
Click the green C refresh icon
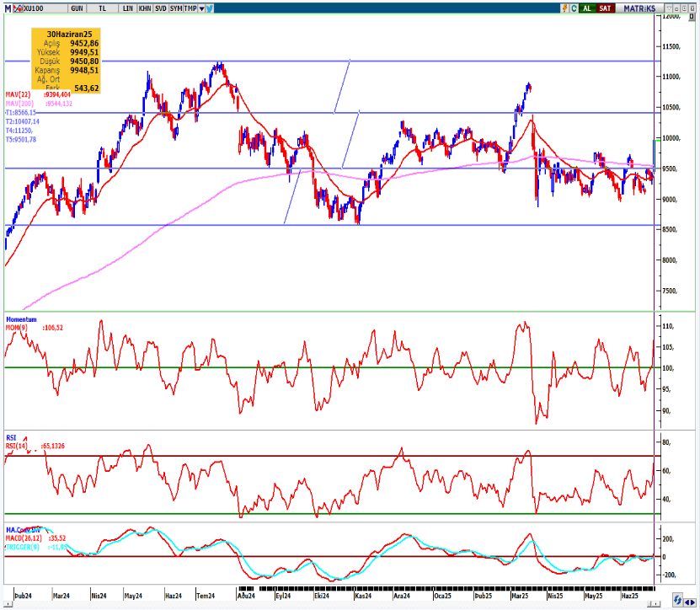point(574,8)
